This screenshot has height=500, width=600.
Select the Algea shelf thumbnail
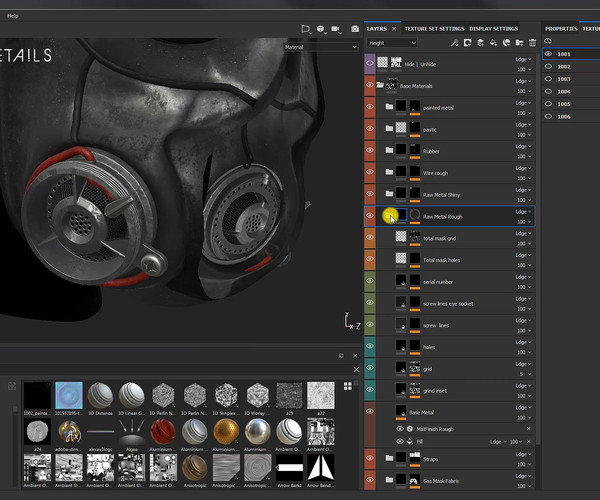pyautogui.click(x=132, y=432)
